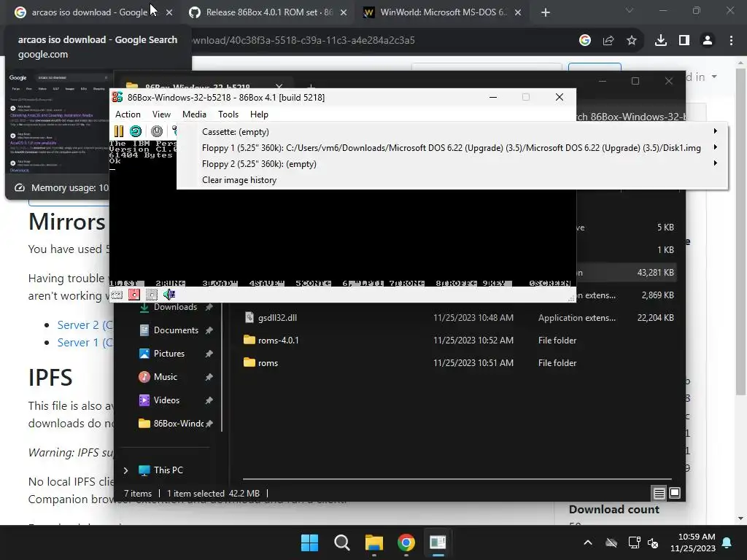Switch to WinWorld Microsoft MS-DOS tab

click(443, 12)
